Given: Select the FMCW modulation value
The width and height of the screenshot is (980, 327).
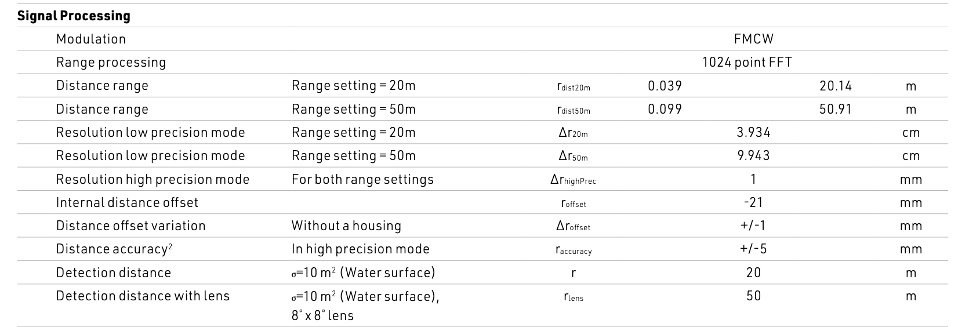Looking at the screenshot, I should [753, 39].
